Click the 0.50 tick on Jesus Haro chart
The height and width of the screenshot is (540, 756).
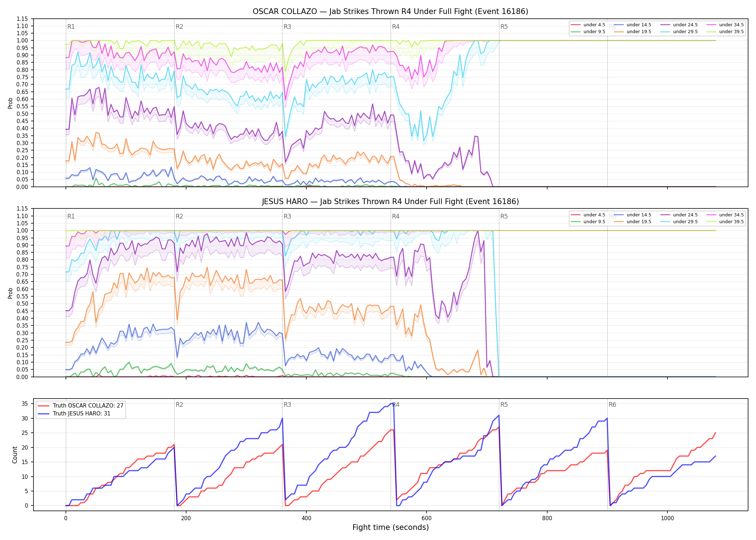(22, 304)
